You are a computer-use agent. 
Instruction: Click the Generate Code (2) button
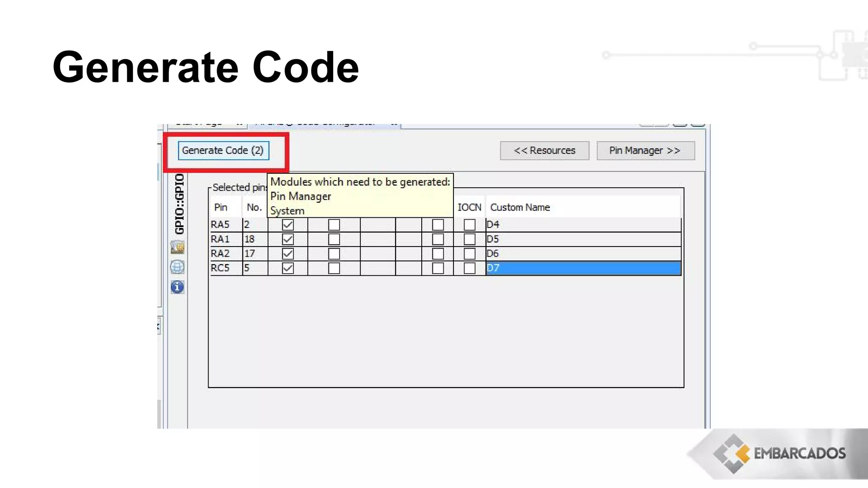pos(223,151)
